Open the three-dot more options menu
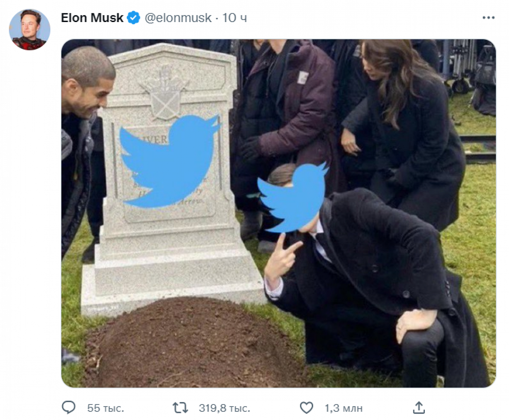Image resolution: width=509 pixels, height=420 pixels. click(488, 18)
